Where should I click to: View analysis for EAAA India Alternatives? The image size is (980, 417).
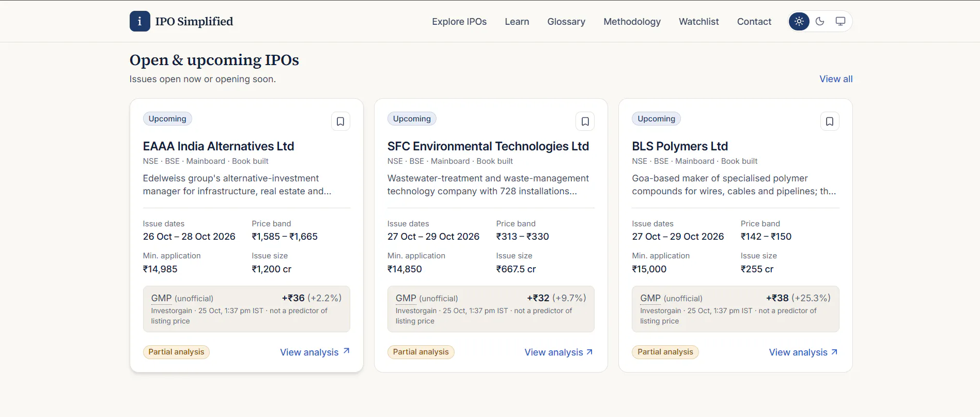point(315,352)
